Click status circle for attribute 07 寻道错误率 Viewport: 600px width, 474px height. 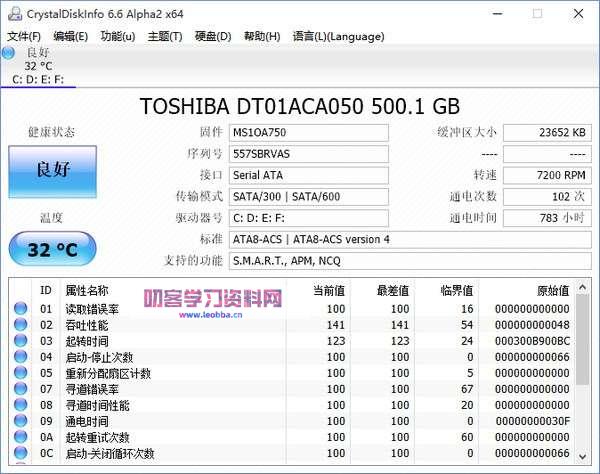click(x=21, y=389)
